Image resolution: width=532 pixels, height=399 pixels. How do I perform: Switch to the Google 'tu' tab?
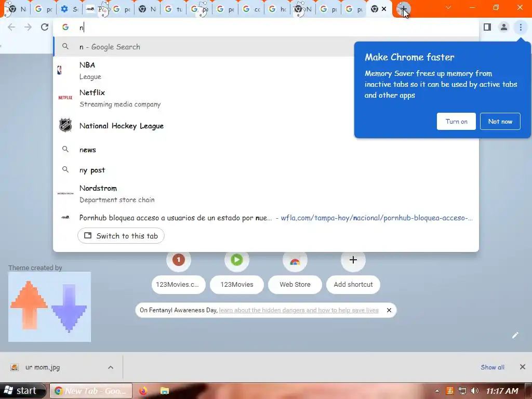(x=173, y=9)
